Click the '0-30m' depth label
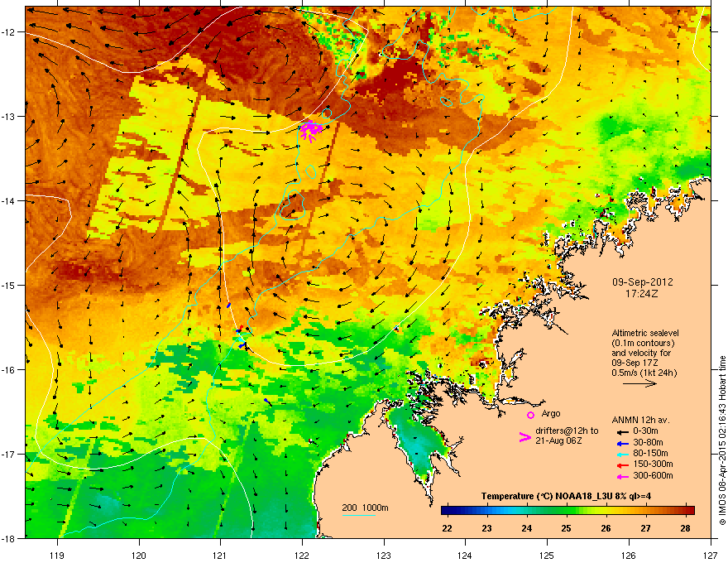728x563 pixels. (x=645, y=431)
